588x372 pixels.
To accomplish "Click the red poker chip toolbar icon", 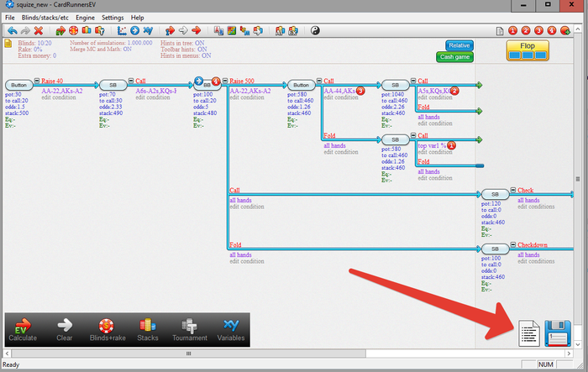I will coord(74,31).
